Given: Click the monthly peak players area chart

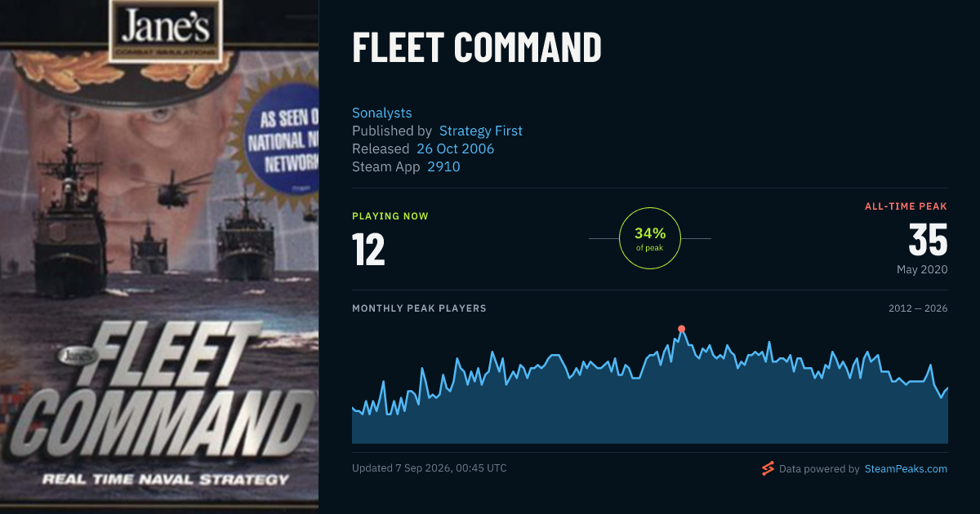Looking at the screenshot, I should click(650, 385).
